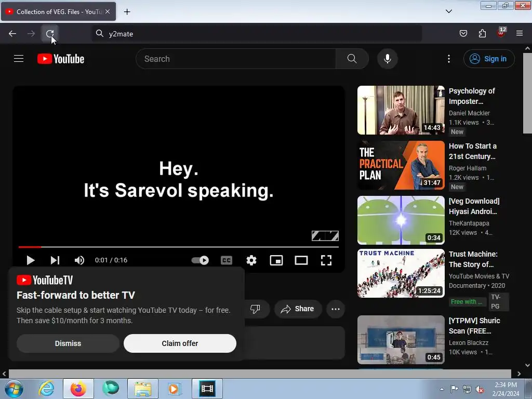
Task: Open the network tray icon
Action: click(x=467, y=390)
